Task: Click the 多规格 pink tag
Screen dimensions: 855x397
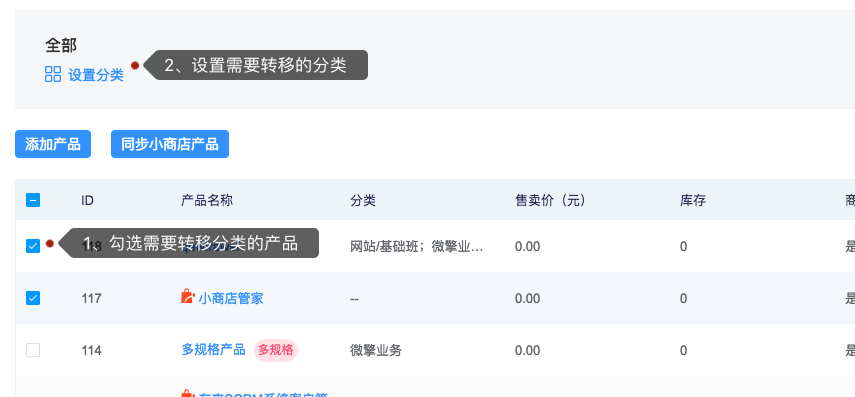Action: point(276,350)
